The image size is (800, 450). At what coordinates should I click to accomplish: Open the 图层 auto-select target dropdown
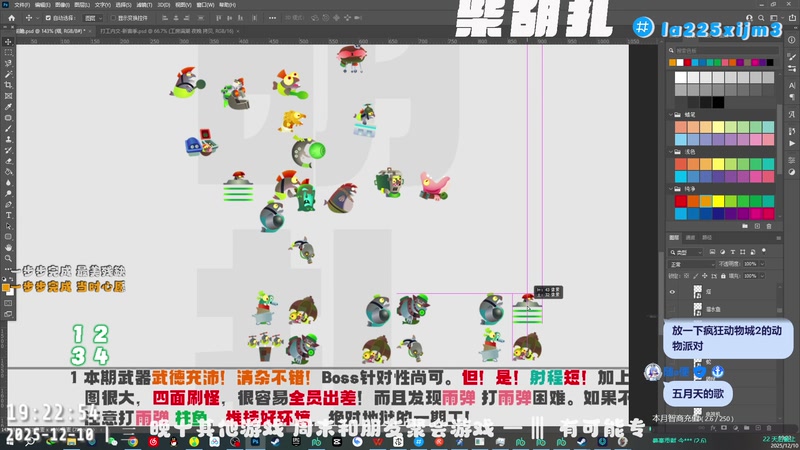(x=93, y=18)
